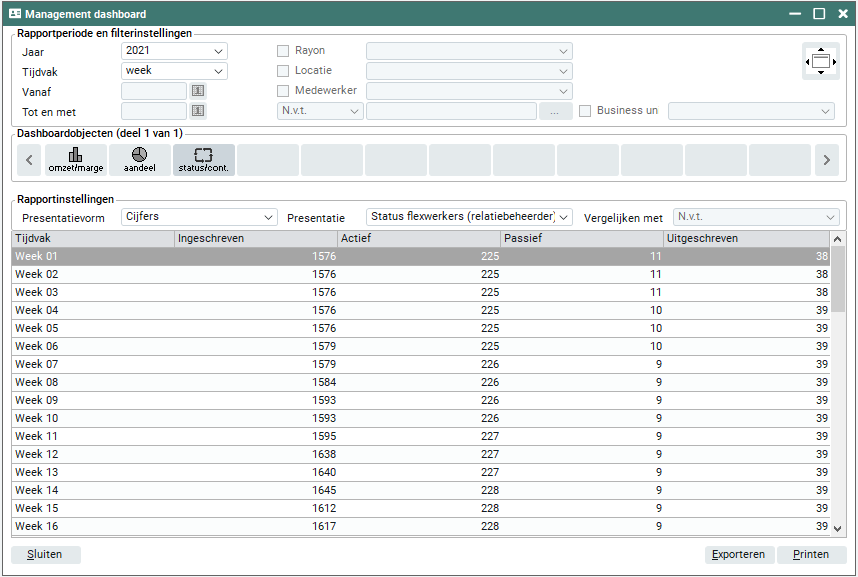Image resolution: width=858 pixels, height=577 pixels.
Task: Open calendar picker next to Vanaf
Action: pyautogui.click(x=198, y=91)
